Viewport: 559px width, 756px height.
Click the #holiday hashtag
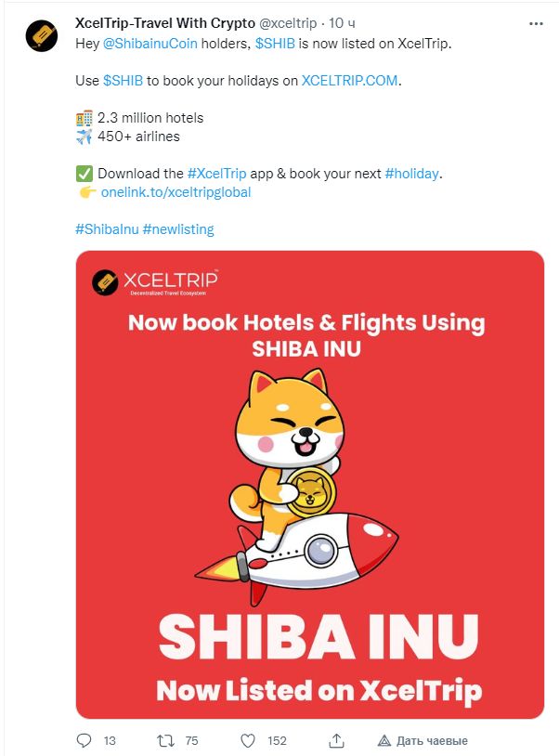(412, 174)
